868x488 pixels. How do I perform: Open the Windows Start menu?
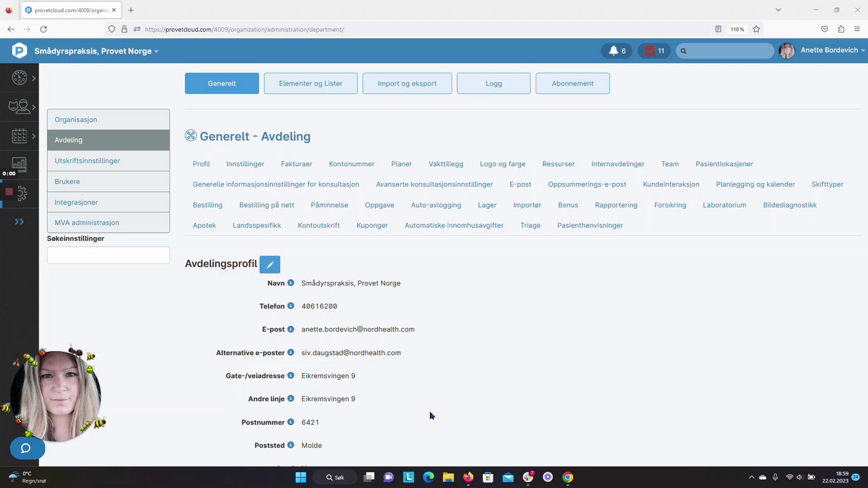pos(300,477)
